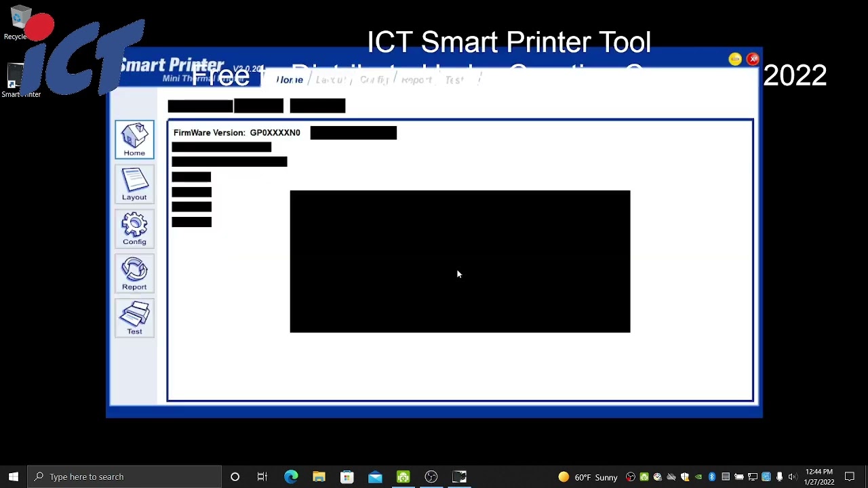Viewport: 868px width, 488px height.
Task: Select the Home tab in top navigation
Action: coord(290,80)
